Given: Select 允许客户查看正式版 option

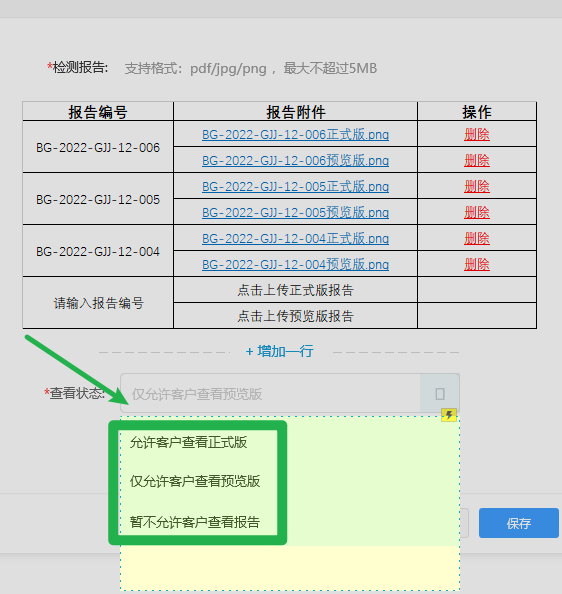Looking at the screenshot, I should tap(188, 442).
